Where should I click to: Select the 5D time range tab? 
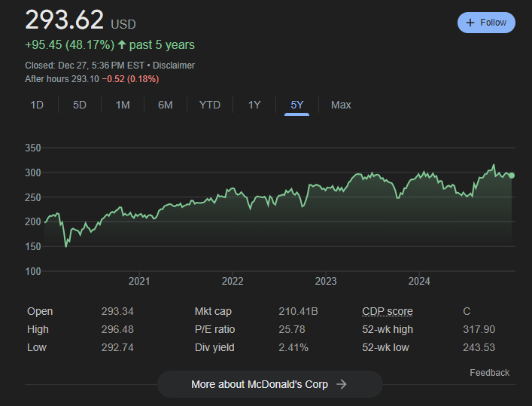(80, 105)
